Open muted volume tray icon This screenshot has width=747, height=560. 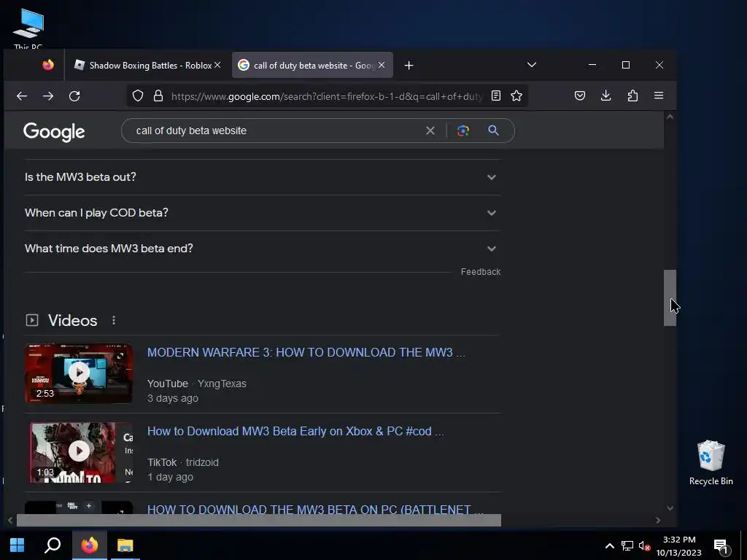pyautogui.click(x=645, y=545)
